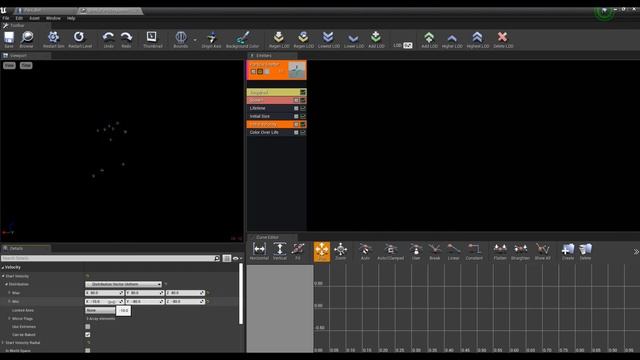640x360 pixels.
Task: Activate the highlighted Pan mode tool
Action: click(322, 251)
